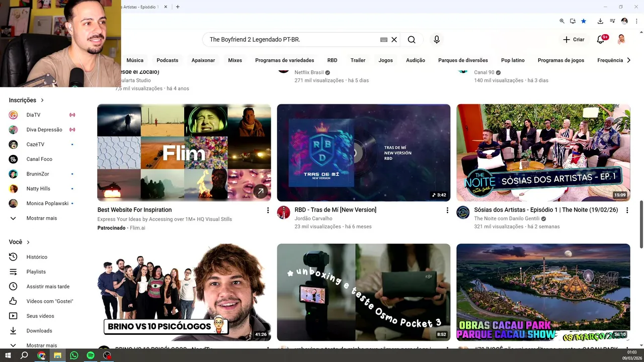Open CazéTV channel
Viewport: 644px width, 362px height.
(x=42, y=144)
